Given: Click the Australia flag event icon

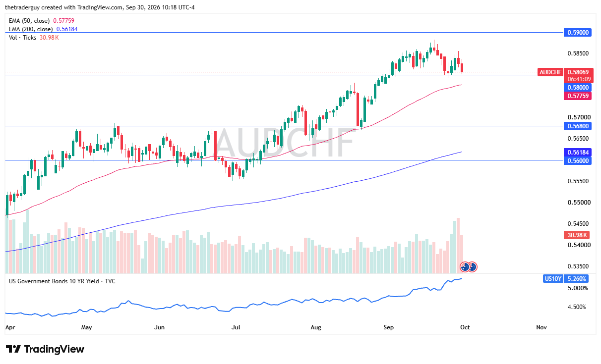Looking at the screenshot, I should [465, 266].
